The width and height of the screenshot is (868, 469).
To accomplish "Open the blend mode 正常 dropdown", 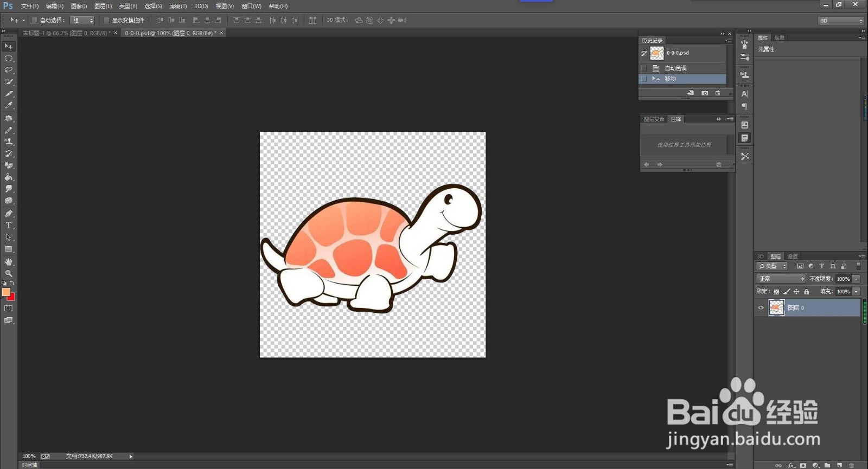I will [x=781, y=279].
